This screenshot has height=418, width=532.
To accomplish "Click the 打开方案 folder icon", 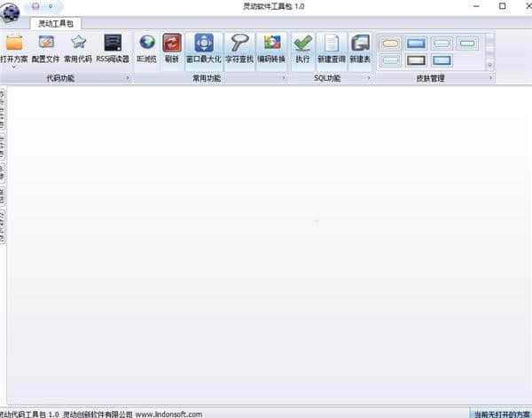I will pos(14,43).
